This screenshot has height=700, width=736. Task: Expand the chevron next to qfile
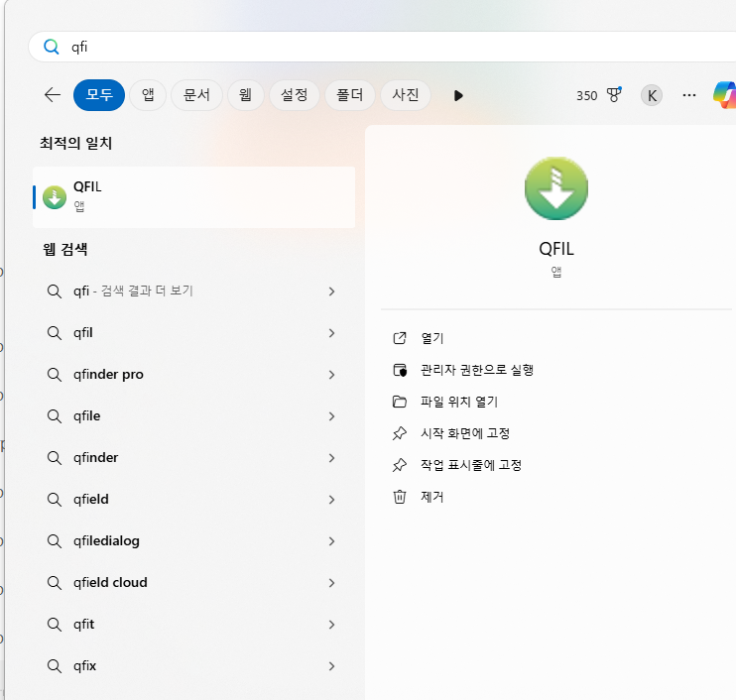[332, 416]
